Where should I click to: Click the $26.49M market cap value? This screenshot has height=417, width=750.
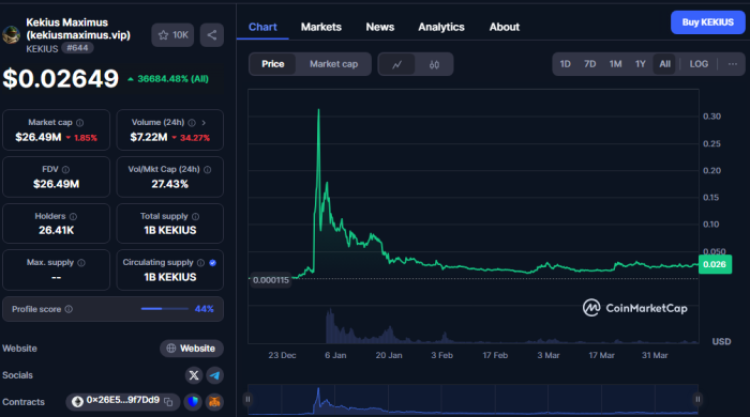click(x=38, y=137)
